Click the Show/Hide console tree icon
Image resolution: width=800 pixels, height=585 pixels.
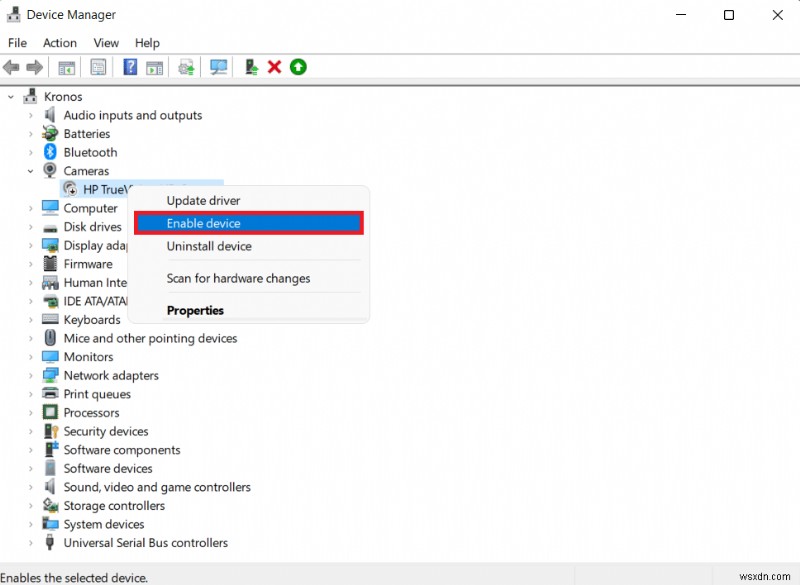[66, 66]
